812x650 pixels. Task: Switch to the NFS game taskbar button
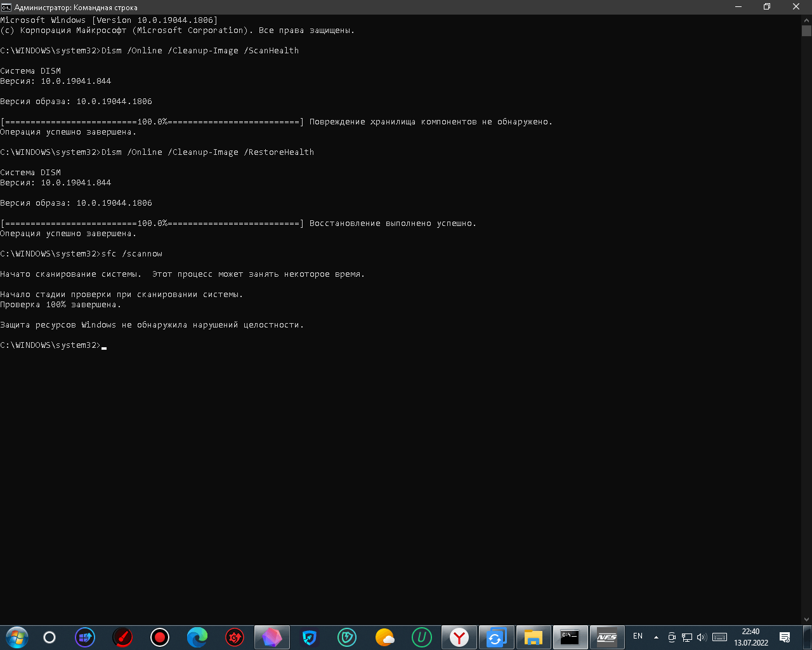tap(607, 637)
